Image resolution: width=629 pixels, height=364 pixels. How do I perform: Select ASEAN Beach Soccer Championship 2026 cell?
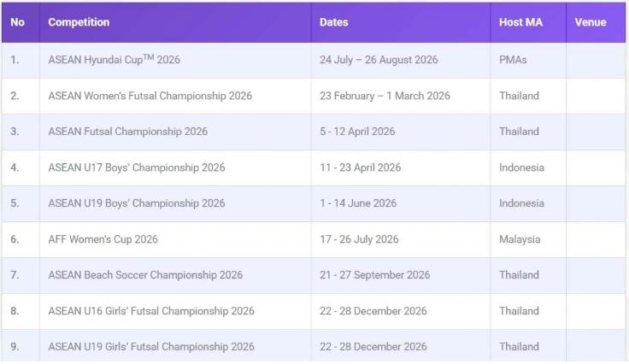[x=145, y=275]
